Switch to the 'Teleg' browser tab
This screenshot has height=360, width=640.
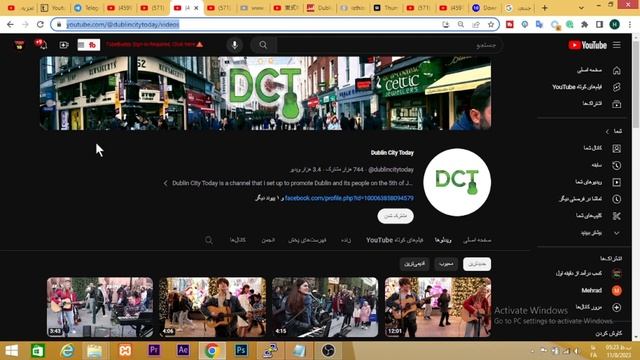point(87,8)
